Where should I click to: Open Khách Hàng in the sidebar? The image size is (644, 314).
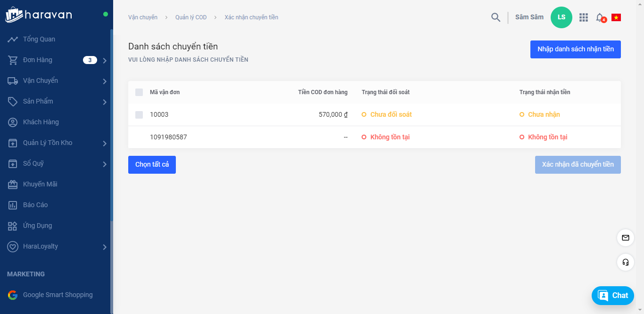41,122
